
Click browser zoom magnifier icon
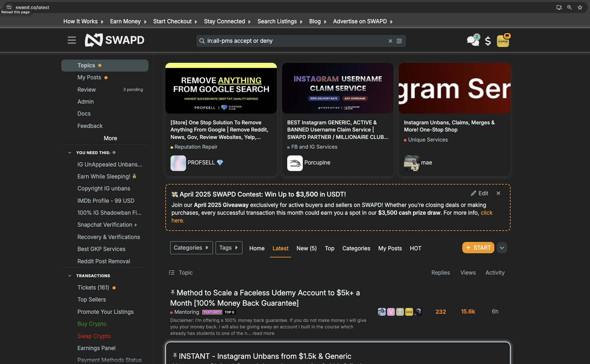[569, 7]
